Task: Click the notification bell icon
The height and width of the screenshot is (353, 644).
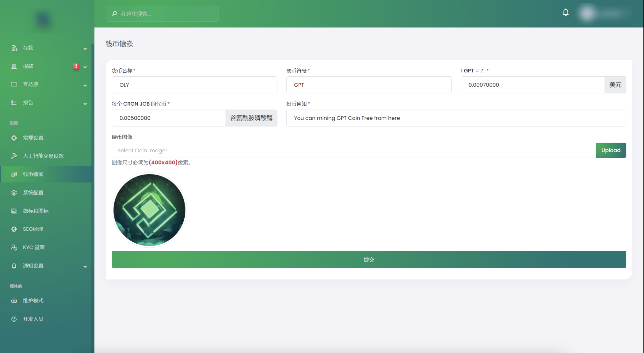Action: [x=566, y=13]
